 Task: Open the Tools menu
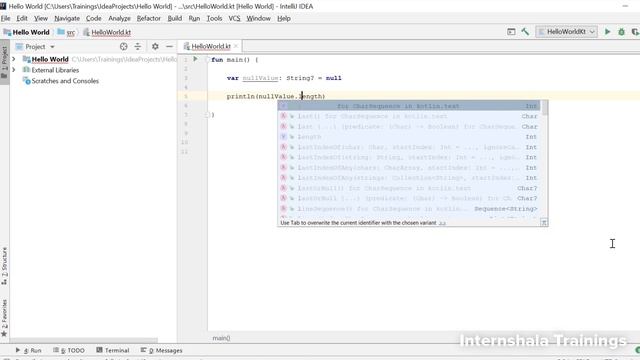pos(214,18)
